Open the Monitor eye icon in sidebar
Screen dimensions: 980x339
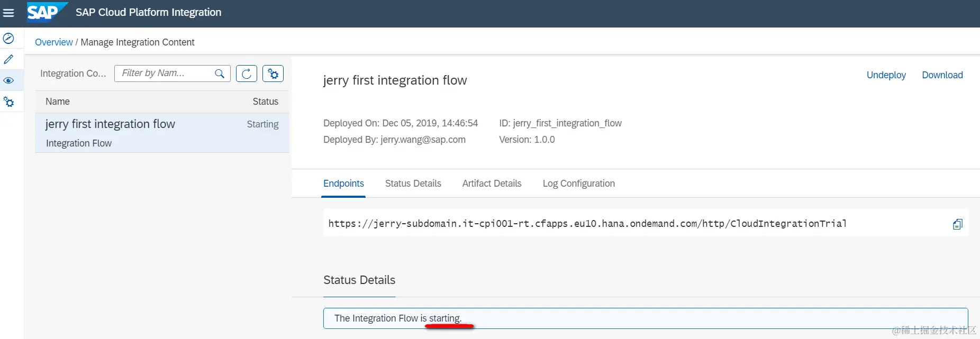[8, 80]
